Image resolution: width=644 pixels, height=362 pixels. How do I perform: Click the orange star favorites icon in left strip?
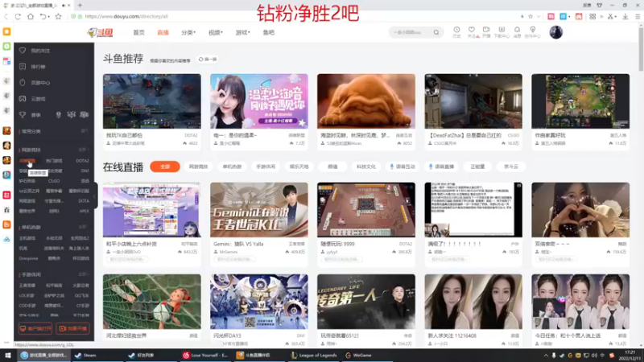click(6, 31)
